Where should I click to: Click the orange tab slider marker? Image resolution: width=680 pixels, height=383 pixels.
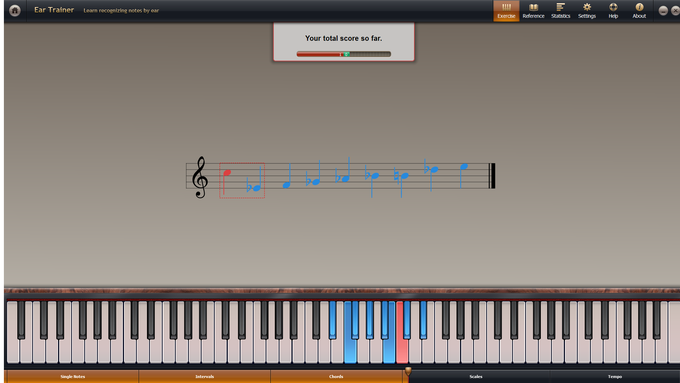[408, 371]
